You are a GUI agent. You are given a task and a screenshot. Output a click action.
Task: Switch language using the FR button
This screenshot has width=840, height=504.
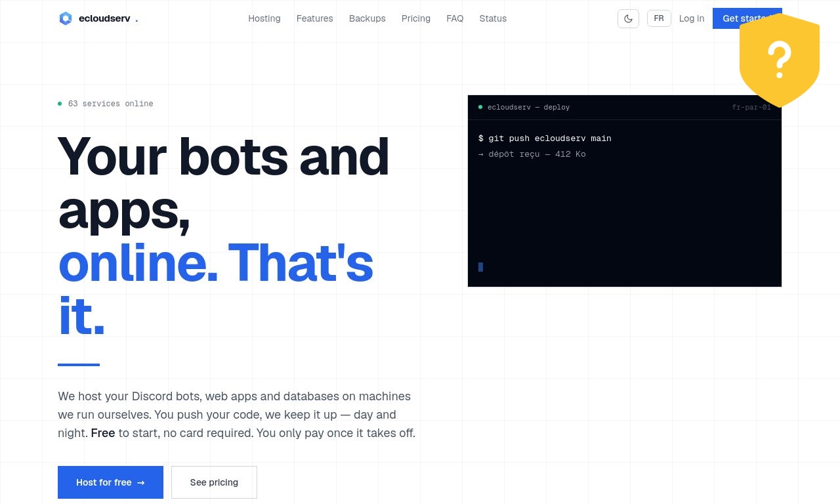pos(659,18)
